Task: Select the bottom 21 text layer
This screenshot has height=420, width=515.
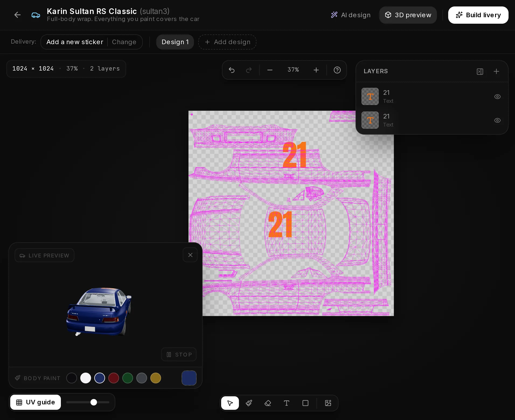Action: [x=432, y=120]
